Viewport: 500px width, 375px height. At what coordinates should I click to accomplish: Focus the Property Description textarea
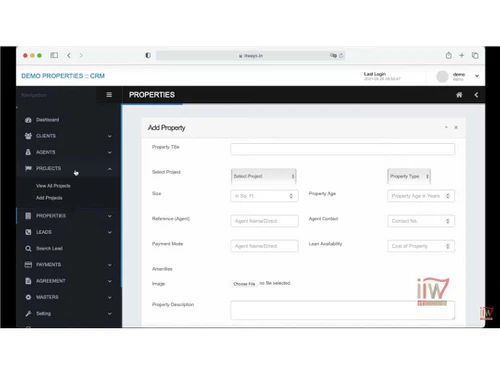coord(342,310)
